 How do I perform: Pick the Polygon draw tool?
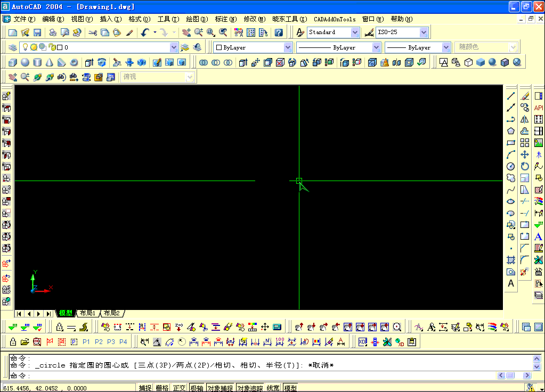510,131
